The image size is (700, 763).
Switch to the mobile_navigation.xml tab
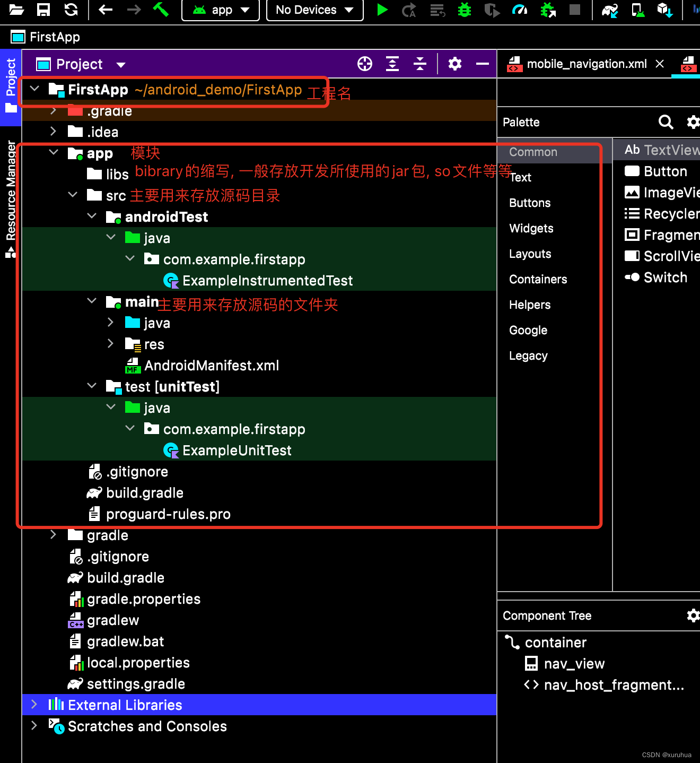[587, 64]
